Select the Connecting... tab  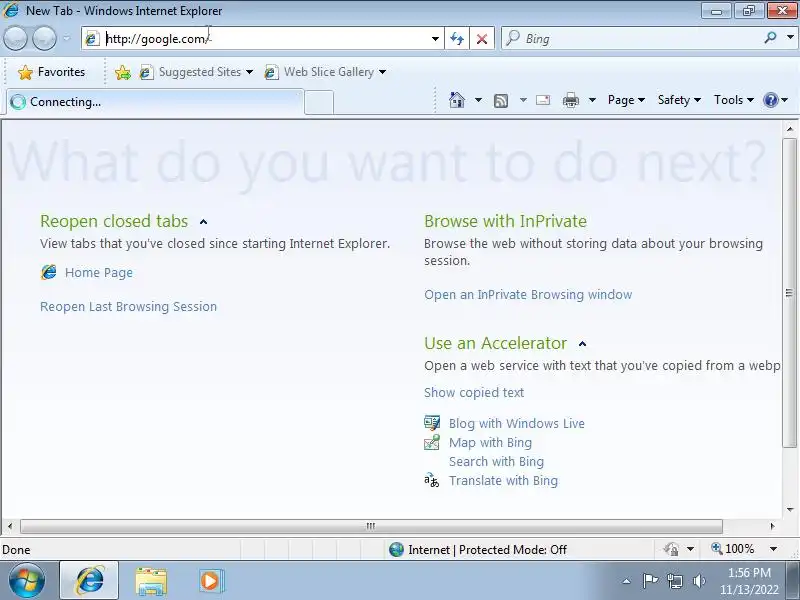click(x=155, y=102)
